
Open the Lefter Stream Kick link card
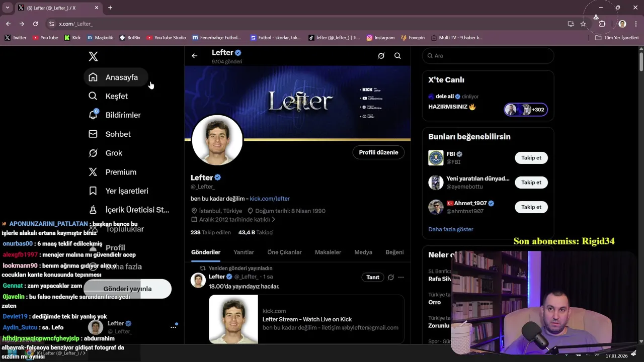click(x=306, y=319)
